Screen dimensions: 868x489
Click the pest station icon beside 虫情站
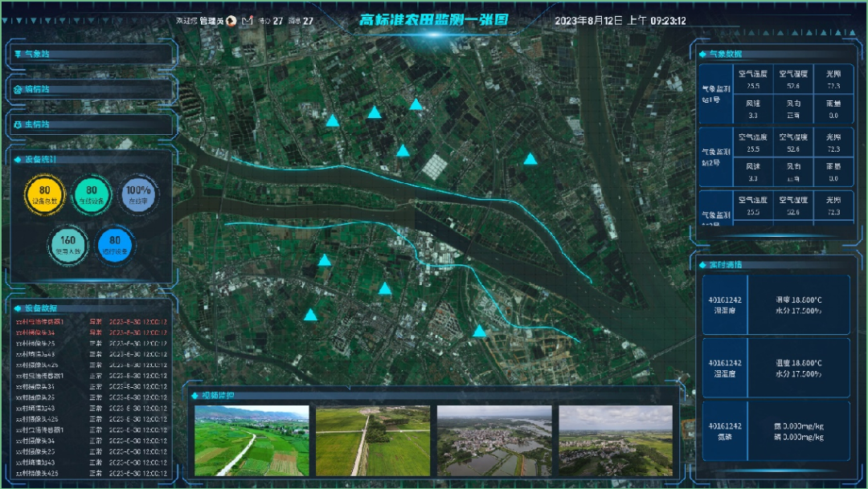tap(18, 124)
